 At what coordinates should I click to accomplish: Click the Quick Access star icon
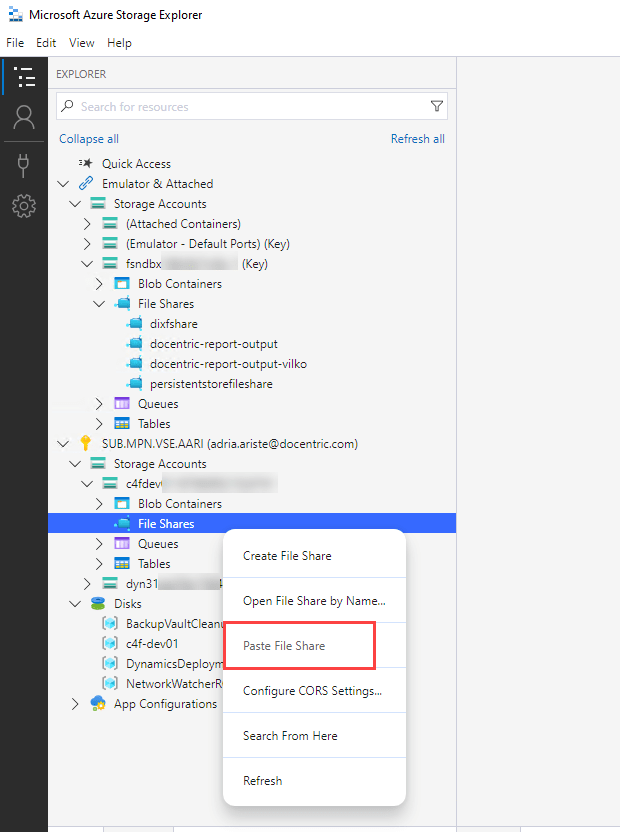coord(85,163)
